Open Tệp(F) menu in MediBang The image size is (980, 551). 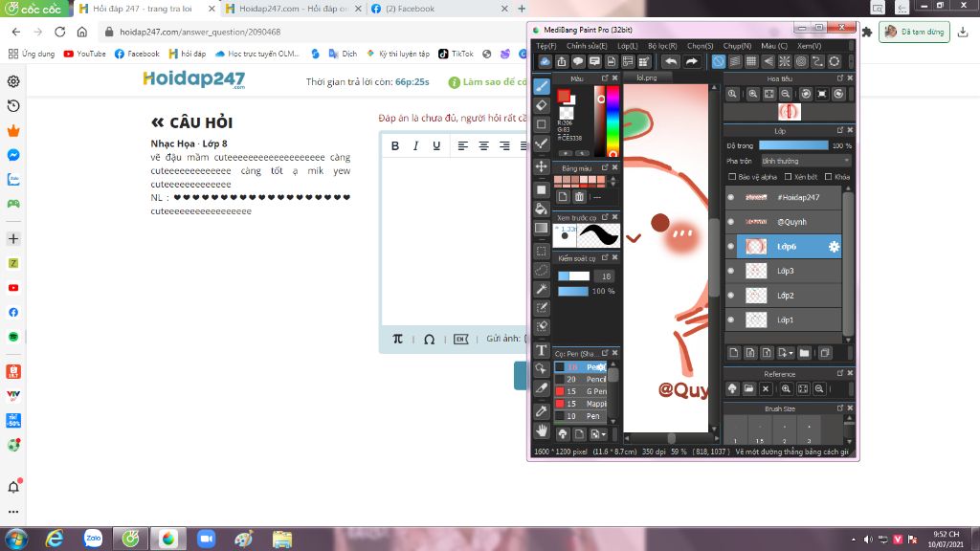click(546, 46)
